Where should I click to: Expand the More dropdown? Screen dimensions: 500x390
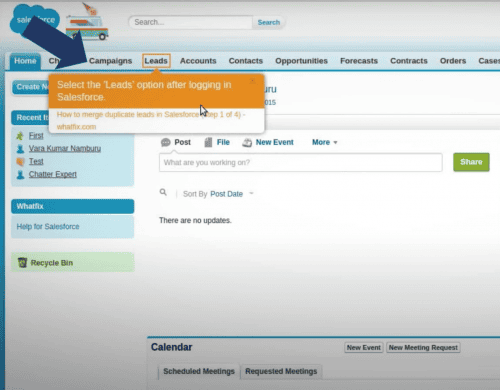coord(325,142)
